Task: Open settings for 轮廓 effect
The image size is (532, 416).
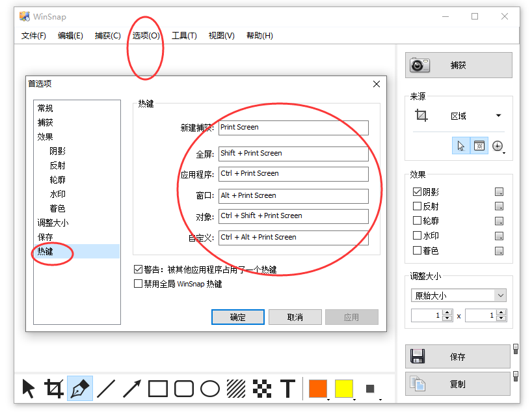Action: pos(499,221)
